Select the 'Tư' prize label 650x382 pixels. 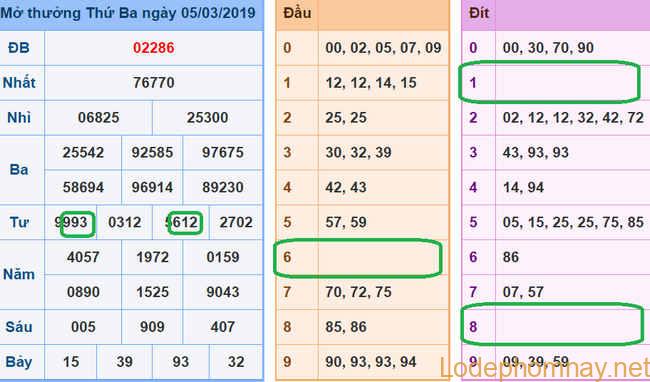click(x=19, y=222)
